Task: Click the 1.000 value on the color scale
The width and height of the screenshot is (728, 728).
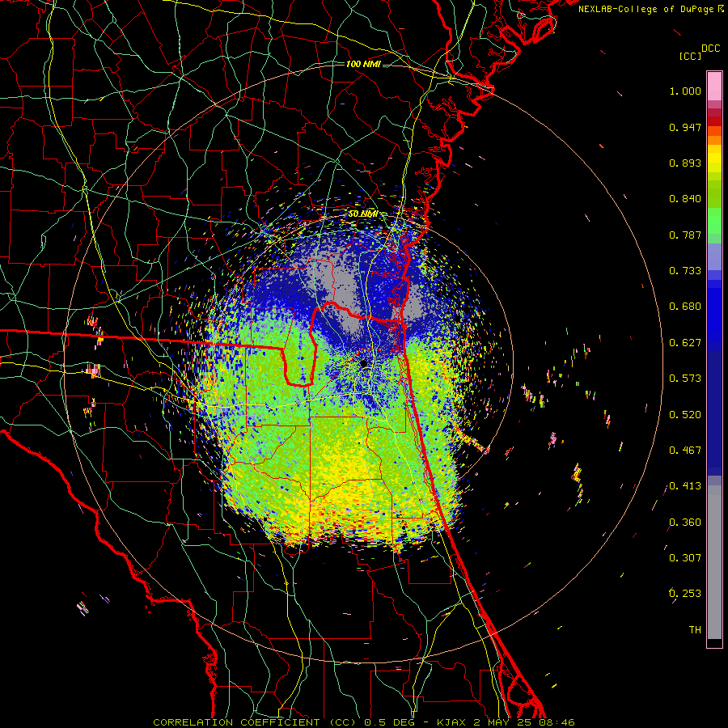Action: [x=685, y=91]
